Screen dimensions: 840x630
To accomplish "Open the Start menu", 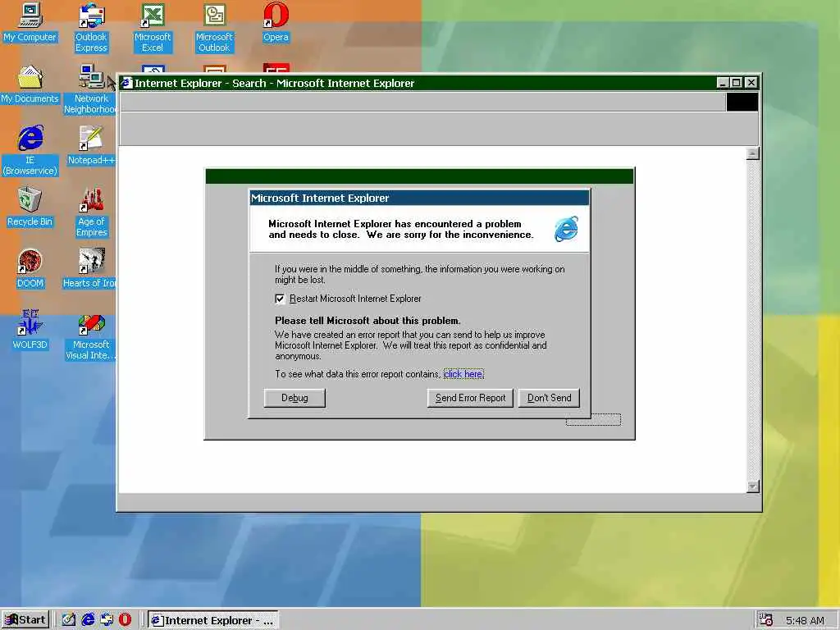I will (25, 620).
